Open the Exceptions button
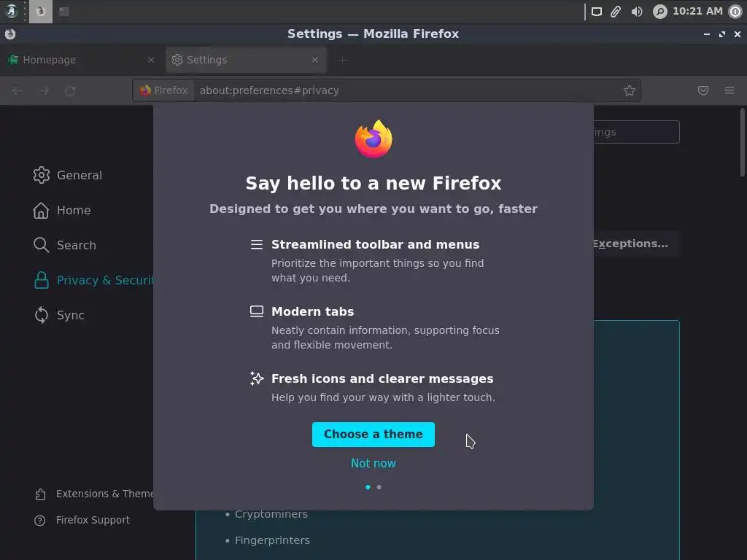Screen dimensions: 747x560 pos(635,244)
